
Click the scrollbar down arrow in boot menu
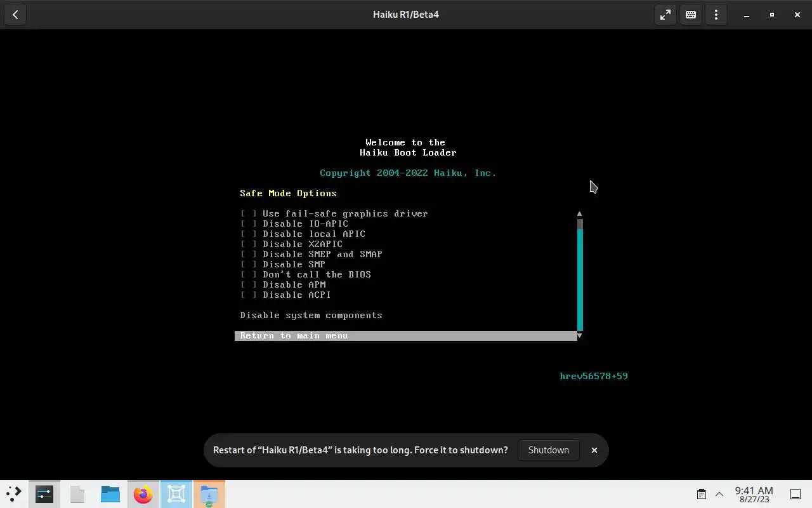point(580,335)
